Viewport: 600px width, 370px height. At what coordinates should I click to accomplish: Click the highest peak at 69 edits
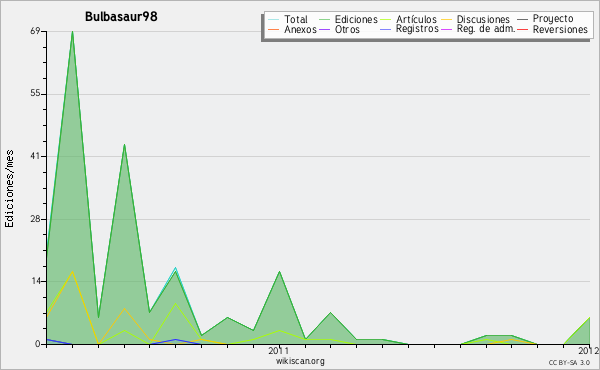72,32
